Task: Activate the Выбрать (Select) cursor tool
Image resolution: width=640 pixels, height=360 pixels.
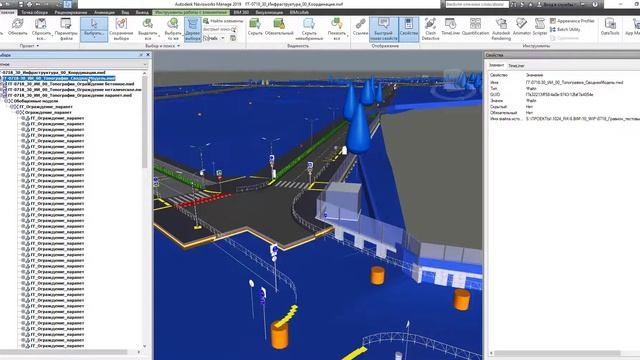Action: [x=94, y=29]
